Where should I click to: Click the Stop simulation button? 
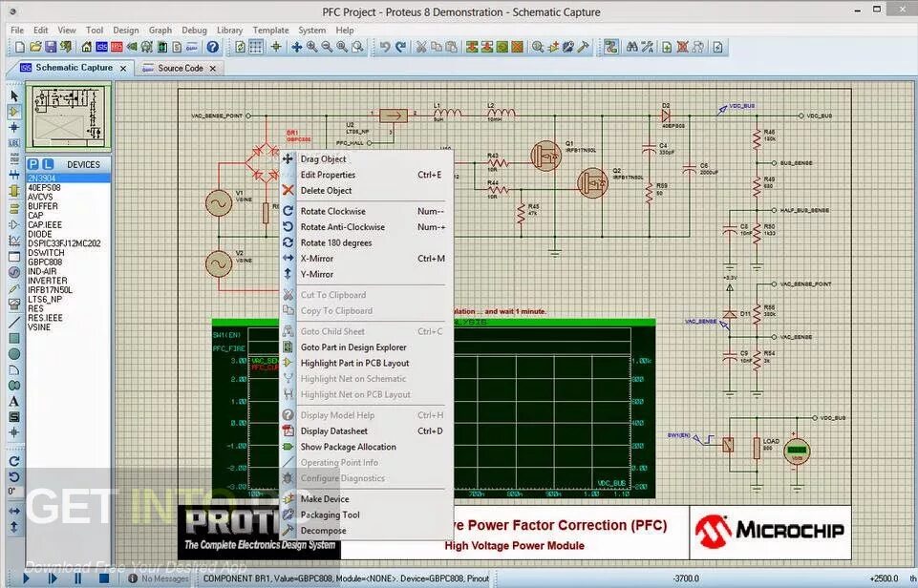[103, 578]
